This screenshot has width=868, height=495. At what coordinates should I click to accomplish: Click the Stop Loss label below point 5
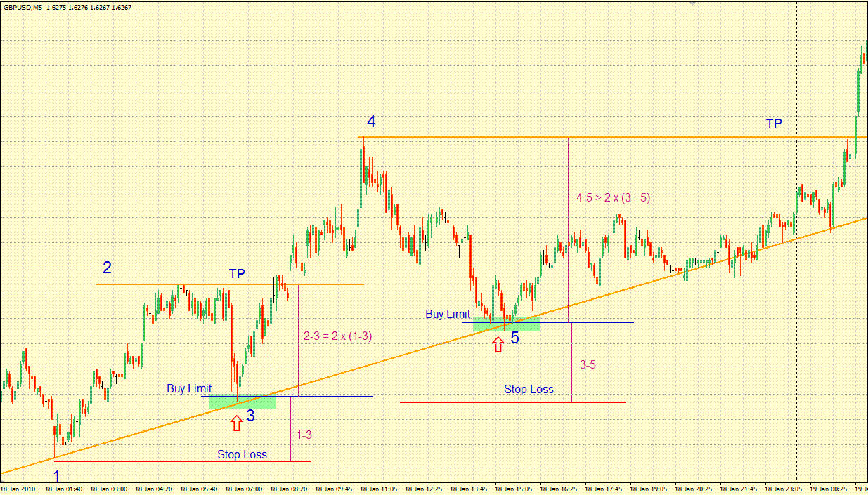click(529, 389)
